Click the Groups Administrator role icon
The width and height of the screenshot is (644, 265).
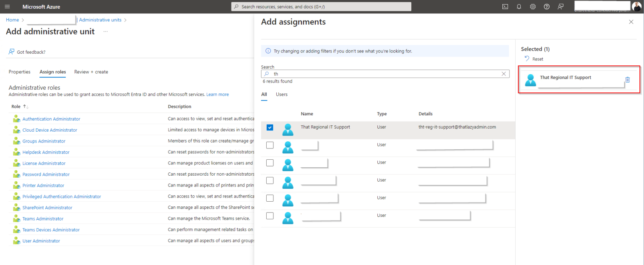click(16, 141)
